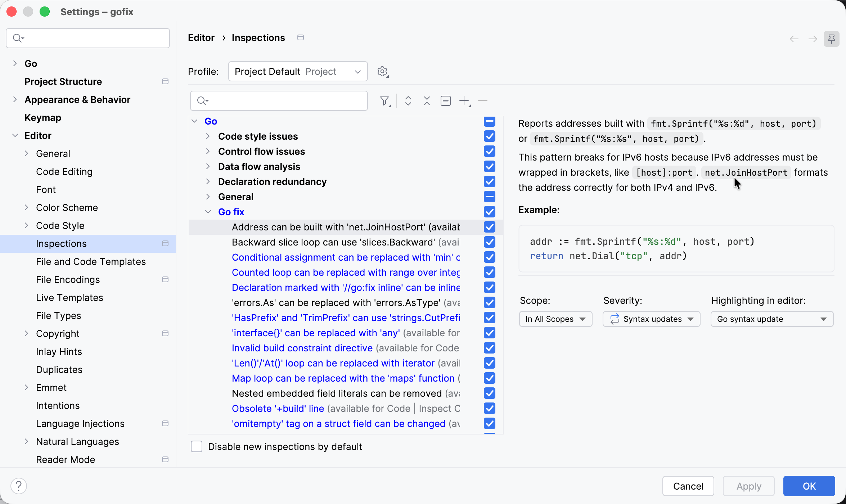Collapse the Go fix group

tap(208, 212)
